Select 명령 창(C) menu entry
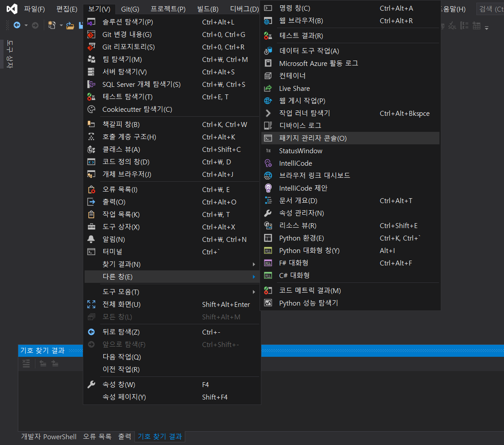The image size is (504, 445). (x=350, y=8)
